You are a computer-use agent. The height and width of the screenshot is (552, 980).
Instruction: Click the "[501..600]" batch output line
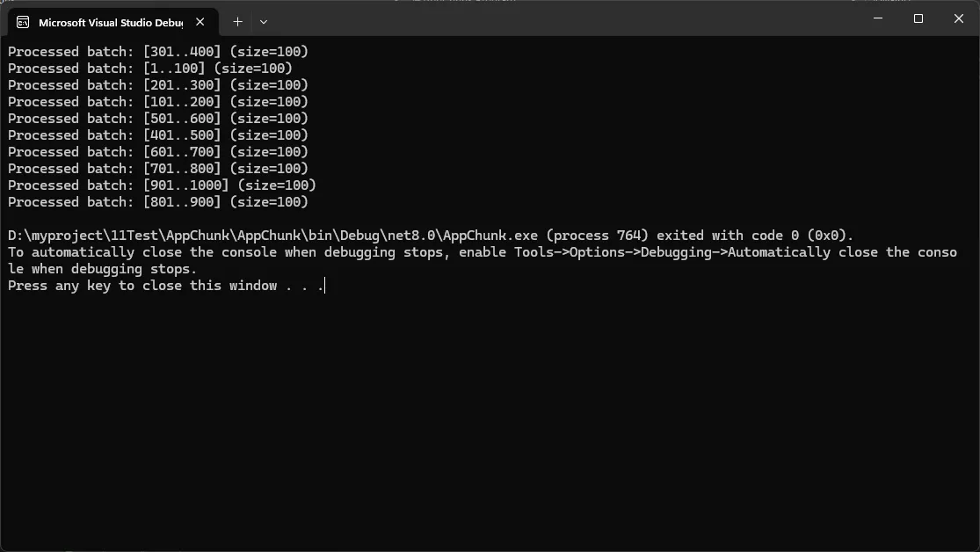tap(158, 118)
